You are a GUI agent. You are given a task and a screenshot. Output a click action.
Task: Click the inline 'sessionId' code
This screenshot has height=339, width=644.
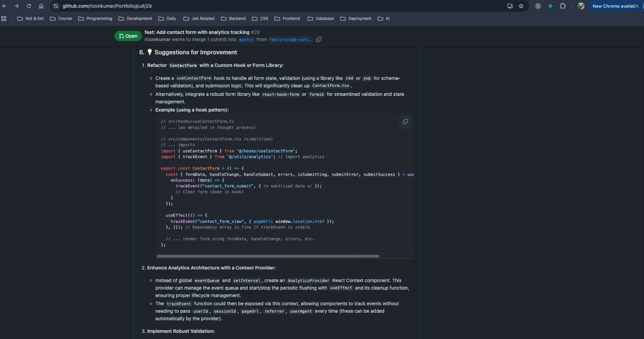click(x=225, y=311)
